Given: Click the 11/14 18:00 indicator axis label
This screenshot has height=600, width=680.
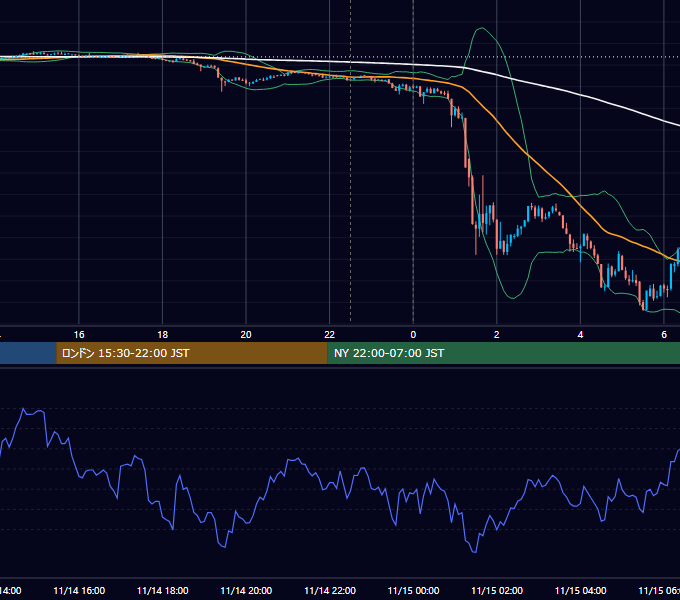Looking at the screenshot, I should coord(163,591).
